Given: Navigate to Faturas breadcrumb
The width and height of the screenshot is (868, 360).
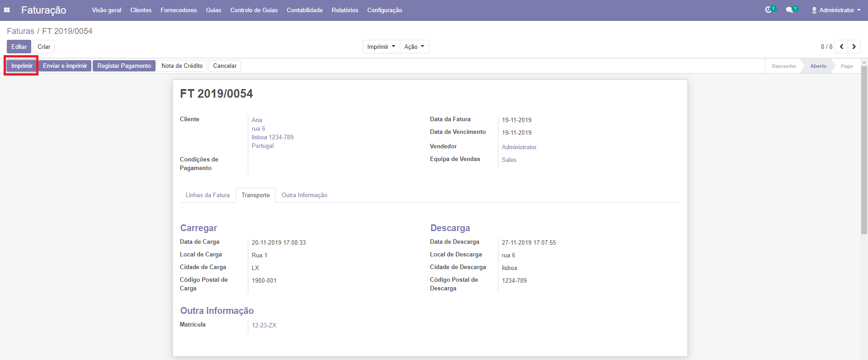Looking at the screenshot, I should tap(20, 31).
